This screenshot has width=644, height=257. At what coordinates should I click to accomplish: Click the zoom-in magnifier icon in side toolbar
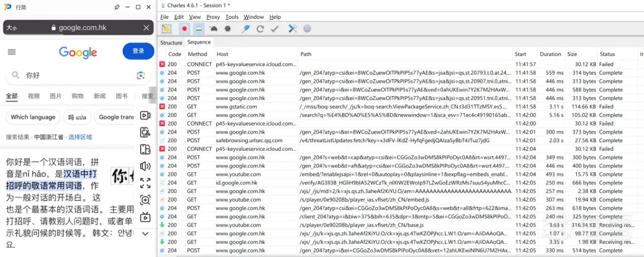[x=145, y=200]
